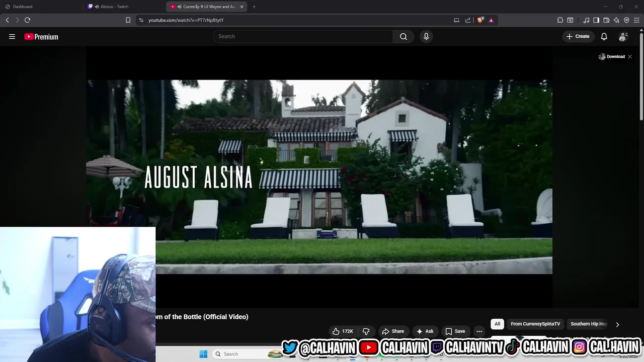The height and width of the screenshot is (362, 644).
Task: Open Leo AI sparkle icon
Action: 616,20
